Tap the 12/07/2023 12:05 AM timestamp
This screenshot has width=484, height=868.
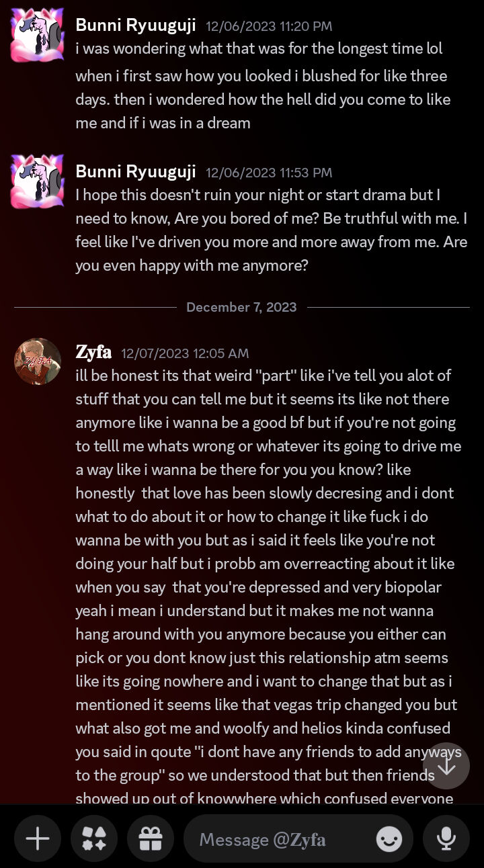tap(185, 353)
